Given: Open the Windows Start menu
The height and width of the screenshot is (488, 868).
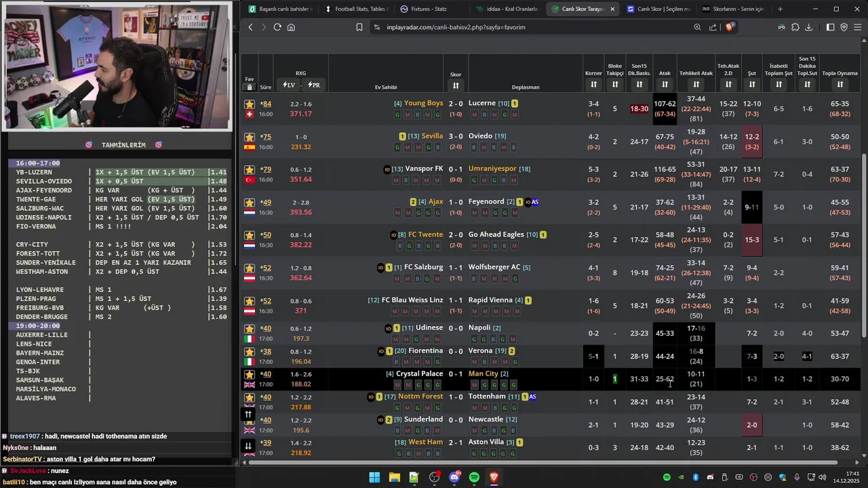Looking at the screenshot, I should tap(374, 477).
